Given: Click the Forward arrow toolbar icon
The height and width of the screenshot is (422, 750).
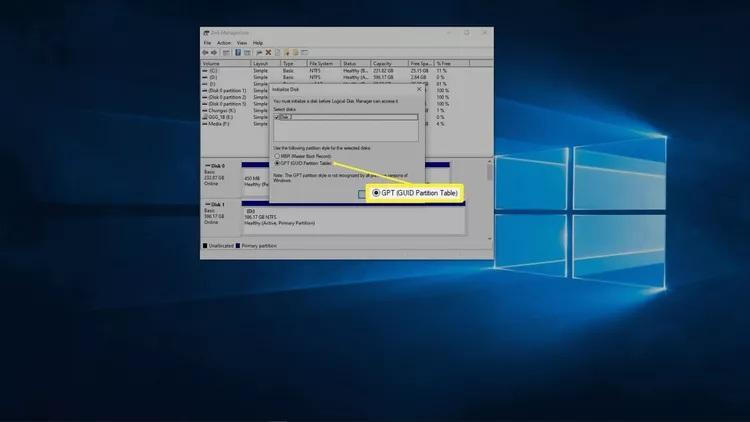Looking at the screenshot, I should [215, 52].
